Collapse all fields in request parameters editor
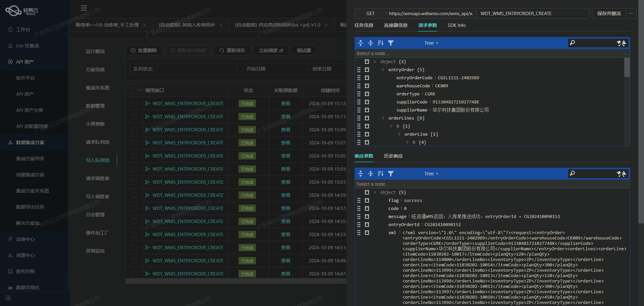Screen dimensions: 644x306 371,43
